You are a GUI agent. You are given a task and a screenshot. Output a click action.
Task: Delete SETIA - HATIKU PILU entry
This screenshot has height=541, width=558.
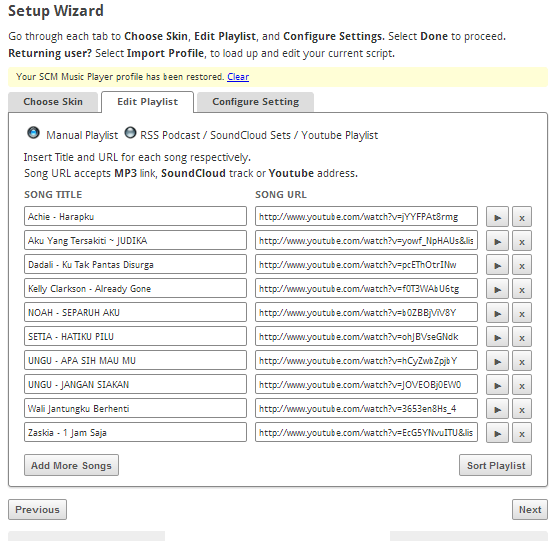tap(522, 337)
